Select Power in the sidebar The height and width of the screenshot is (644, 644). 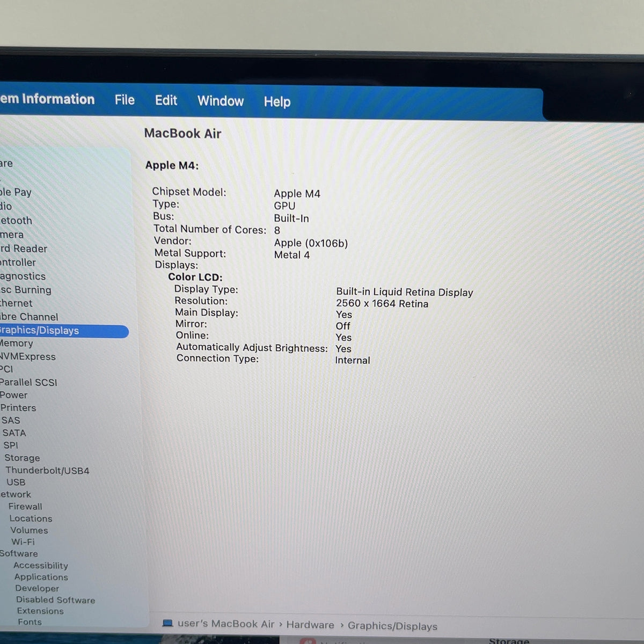13,395
